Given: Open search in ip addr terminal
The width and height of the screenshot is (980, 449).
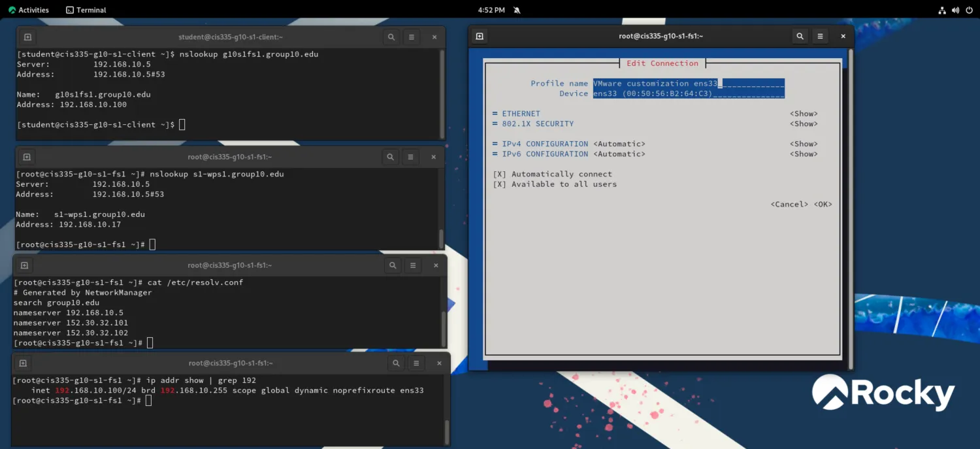Looking at the screenshot, I should point(396,363).
